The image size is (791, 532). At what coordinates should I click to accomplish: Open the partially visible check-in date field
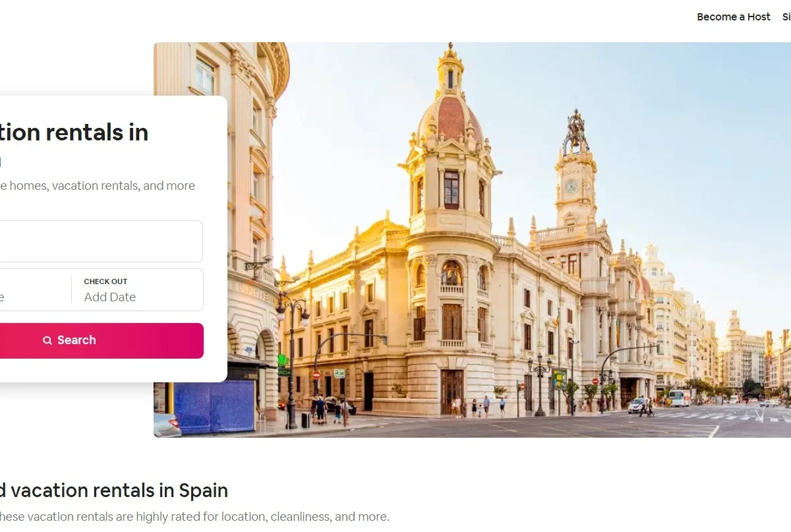(36, 289)
